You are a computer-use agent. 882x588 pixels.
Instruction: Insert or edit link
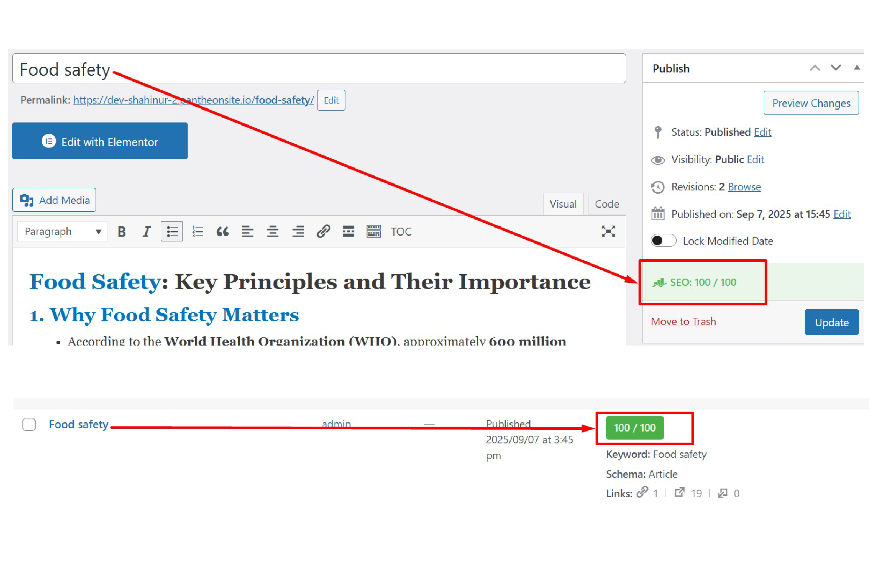click(323, 231)
